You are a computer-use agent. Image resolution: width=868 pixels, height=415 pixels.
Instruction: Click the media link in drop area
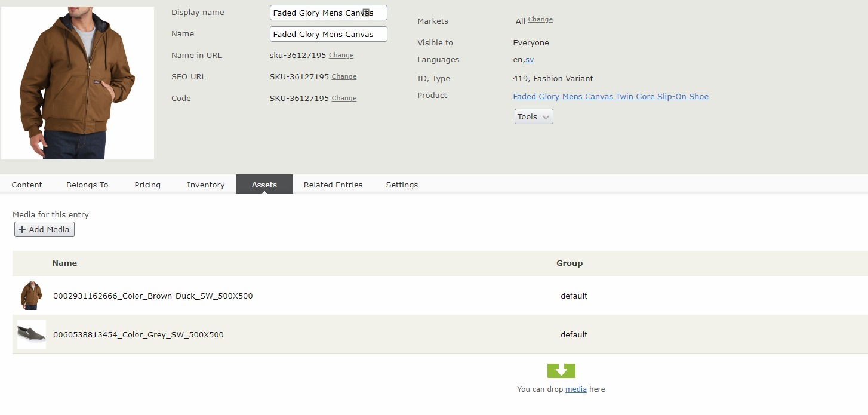point(576,389)
